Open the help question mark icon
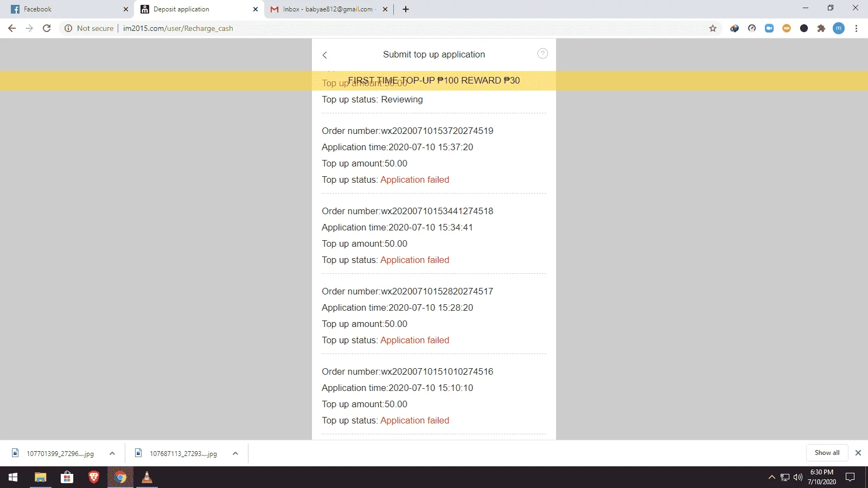 (542, 53)
